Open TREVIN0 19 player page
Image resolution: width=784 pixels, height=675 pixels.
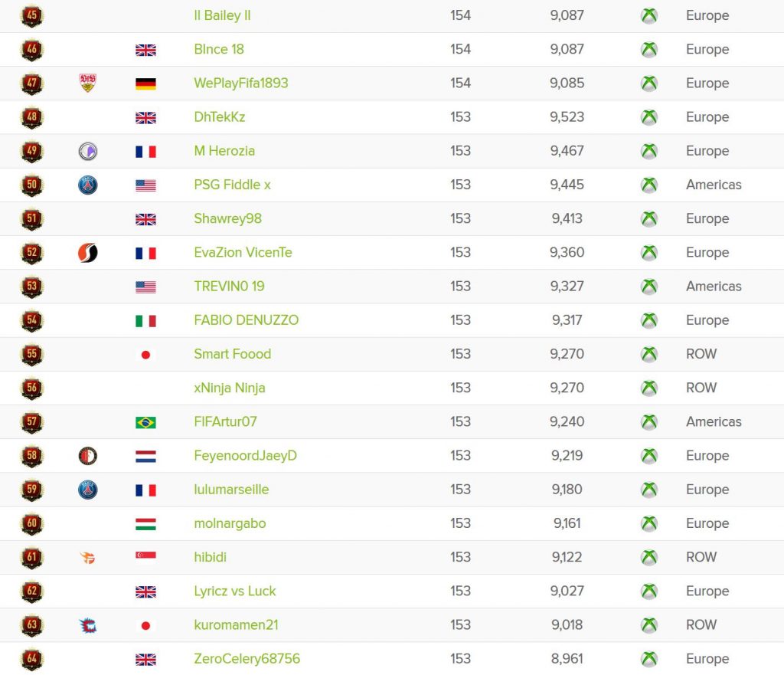(229, 287)
